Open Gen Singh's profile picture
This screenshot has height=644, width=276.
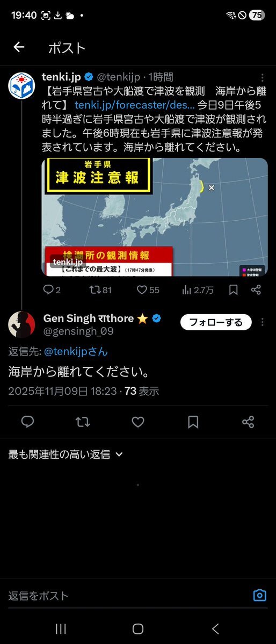click(21, 324)
